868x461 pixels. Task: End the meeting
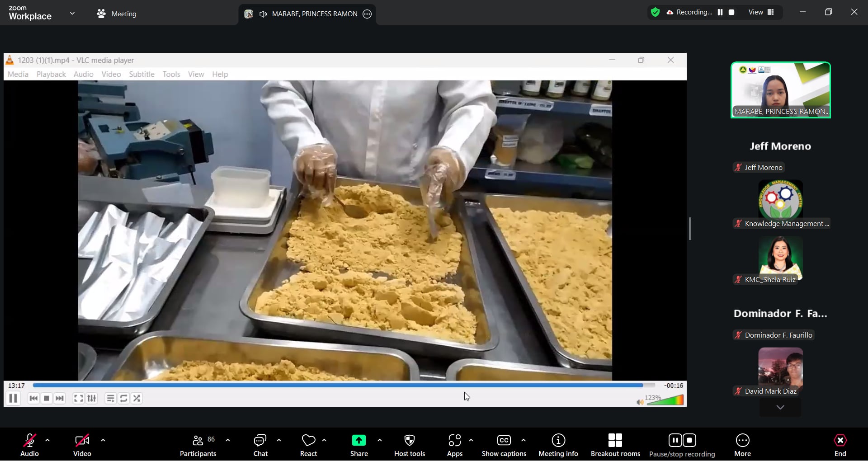click(840, 445)
